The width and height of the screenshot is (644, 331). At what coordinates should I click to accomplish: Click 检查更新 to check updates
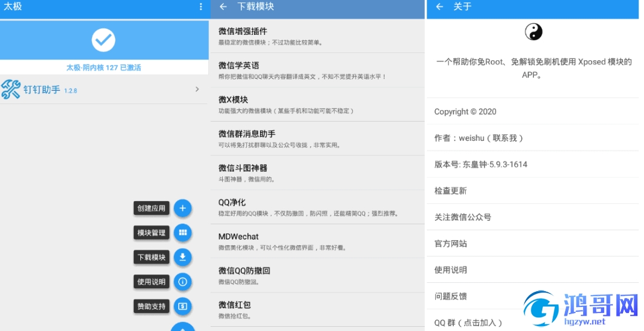(x=533, y=191)
